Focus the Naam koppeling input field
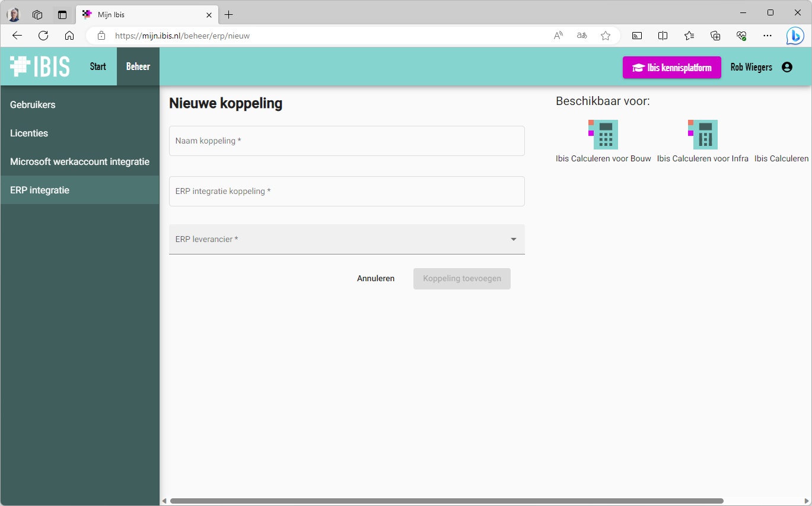Screen dimensions: 812x506 pyautogui.click(x=347, y=141)
